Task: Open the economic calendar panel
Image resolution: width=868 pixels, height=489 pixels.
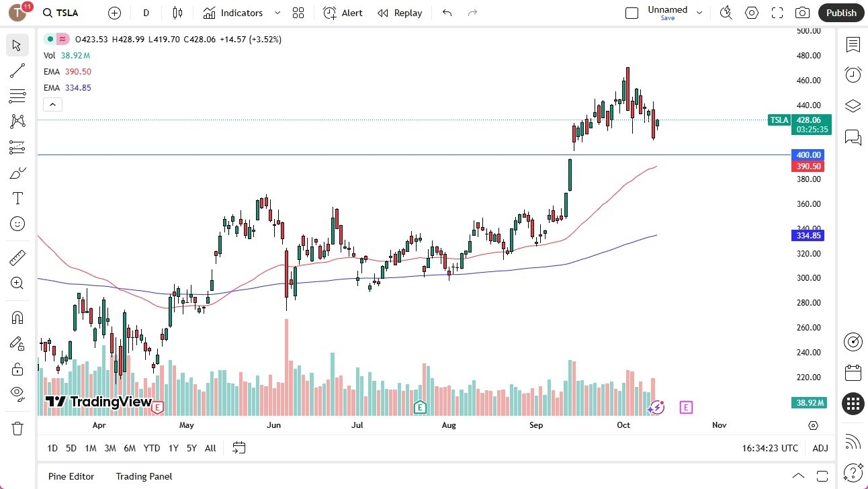Action: pos(853,372)
